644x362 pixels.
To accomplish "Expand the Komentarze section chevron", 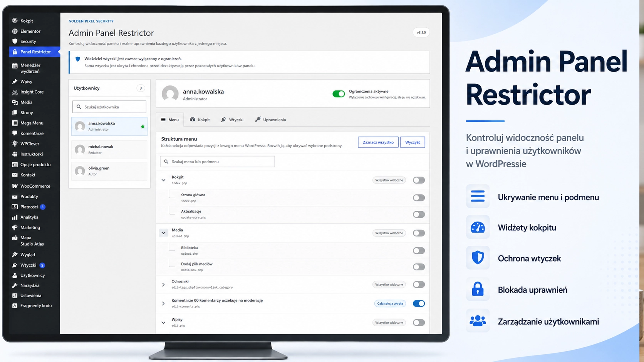I will (x=163, y=304).
